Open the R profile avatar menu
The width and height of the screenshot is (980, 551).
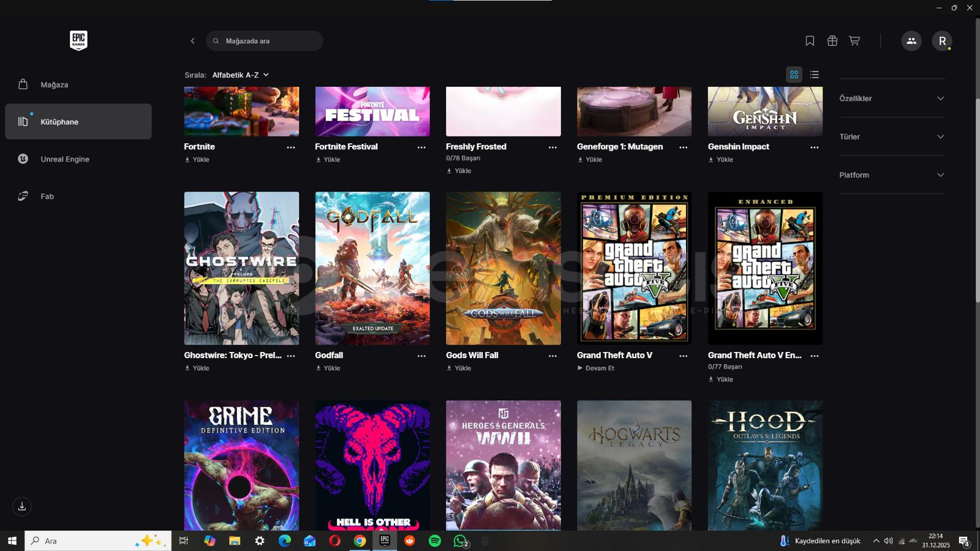click(x=942, y=41)
